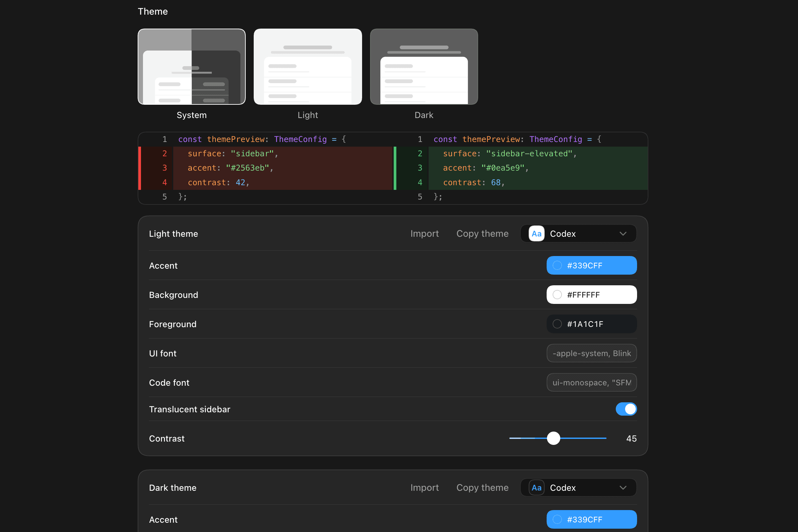This screenshot has height=532, width=798.
Task: Click the "Theme" heading at top
Action: pyautogui.click(x=153, y=11)
